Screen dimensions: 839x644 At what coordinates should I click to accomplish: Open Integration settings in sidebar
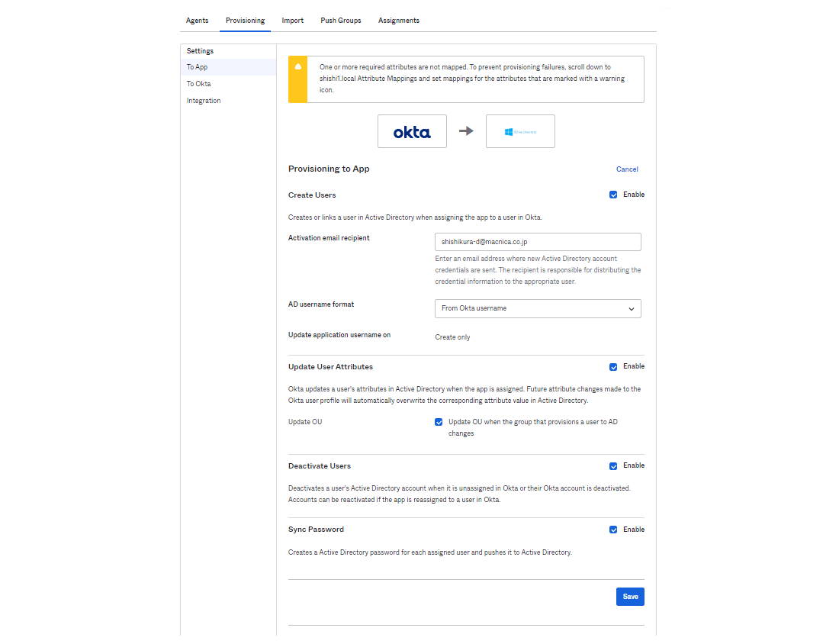204,101
